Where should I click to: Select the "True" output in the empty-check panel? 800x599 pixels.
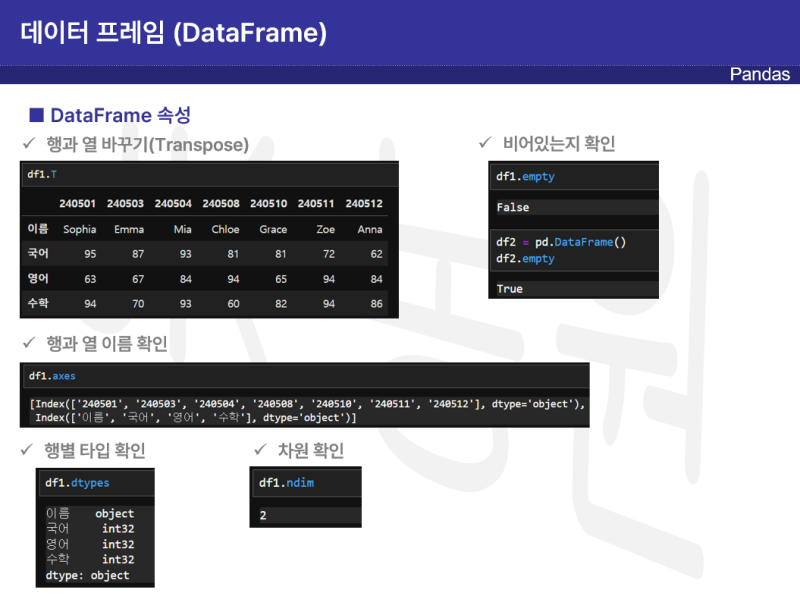coord(510,289)
